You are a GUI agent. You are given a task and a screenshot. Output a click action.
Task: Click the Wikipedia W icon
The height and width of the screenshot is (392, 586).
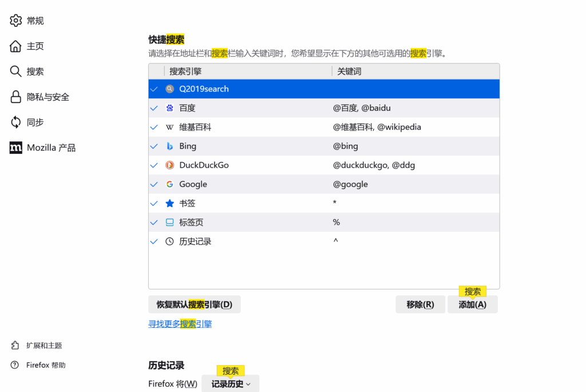[169, 127]
